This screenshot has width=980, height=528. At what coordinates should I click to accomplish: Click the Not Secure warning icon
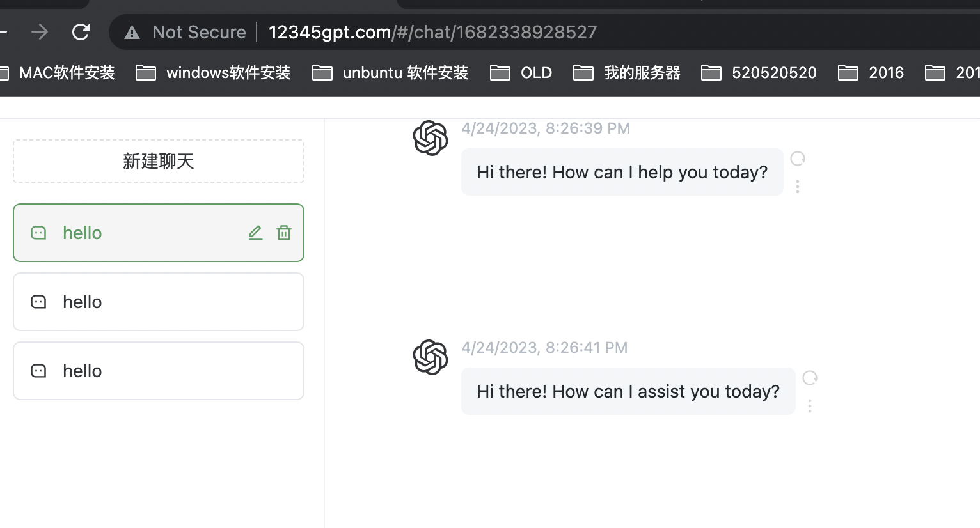click(x=132, y=33)
